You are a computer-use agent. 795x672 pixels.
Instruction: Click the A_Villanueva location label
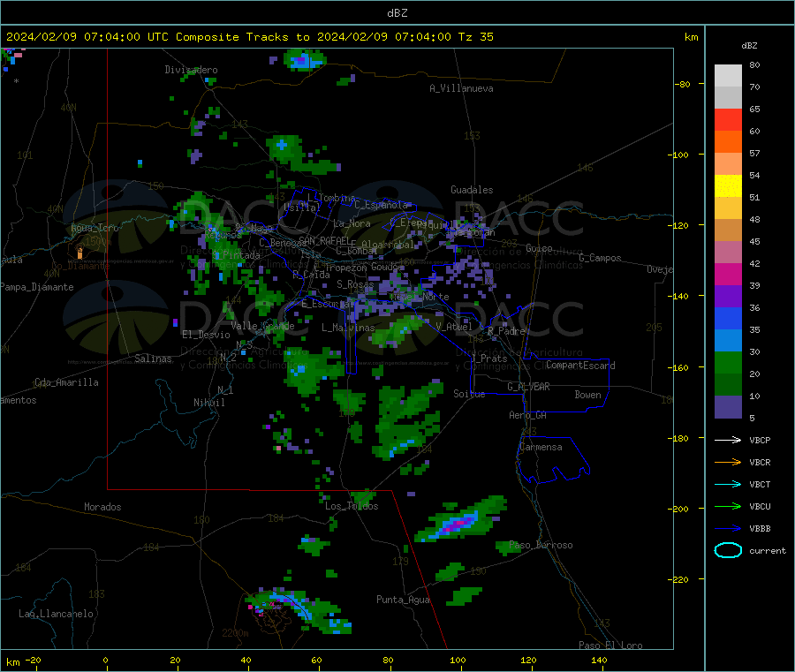click(461, 88)
